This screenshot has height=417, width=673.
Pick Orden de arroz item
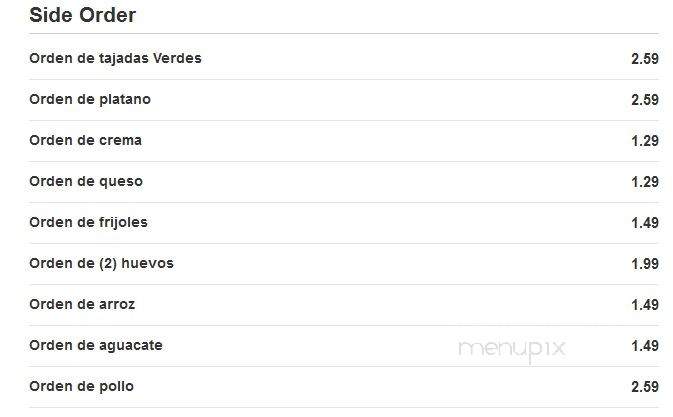coord(82,304)
